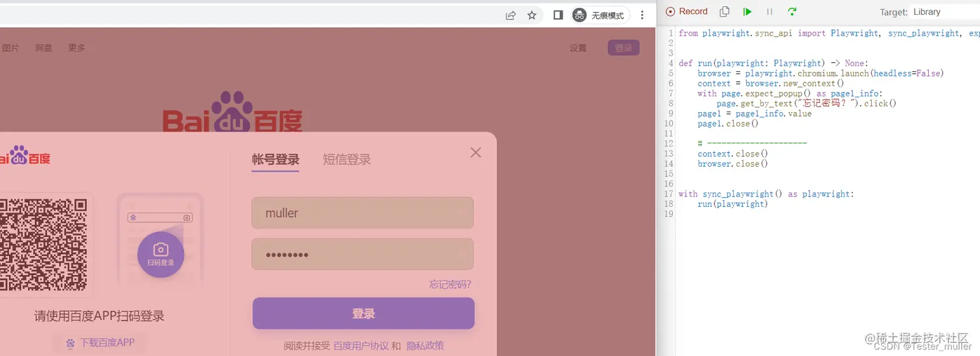Click the code line browser.close()

coord(732,164)
